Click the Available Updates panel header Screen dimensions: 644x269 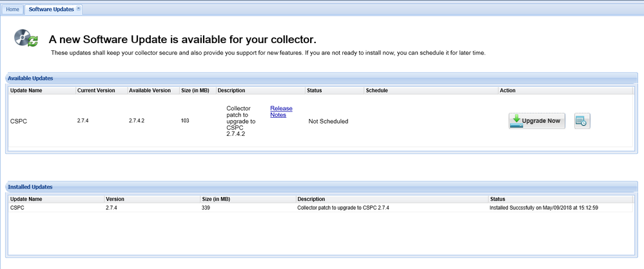322,78
